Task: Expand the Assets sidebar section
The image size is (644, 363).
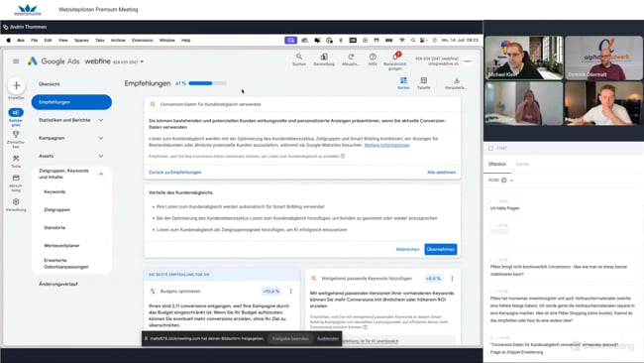Action: point(71,157)
